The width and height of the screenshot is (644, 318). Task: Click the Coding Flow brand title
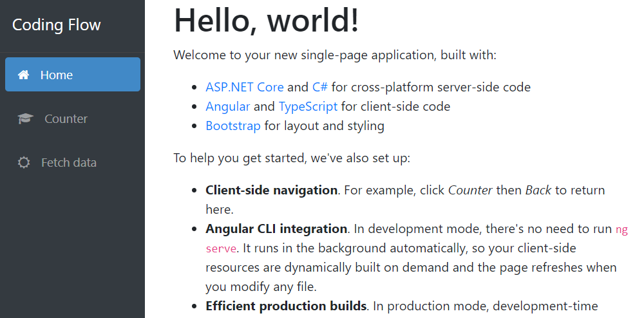coord(57,25)
